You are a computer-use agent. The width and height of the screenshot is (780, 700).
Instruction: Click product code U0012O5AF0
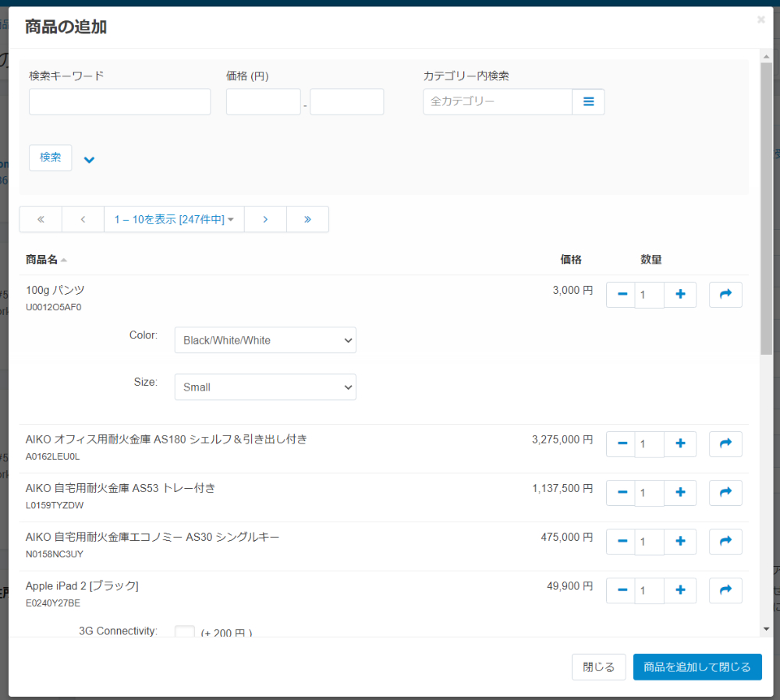(x=54, y=307)
